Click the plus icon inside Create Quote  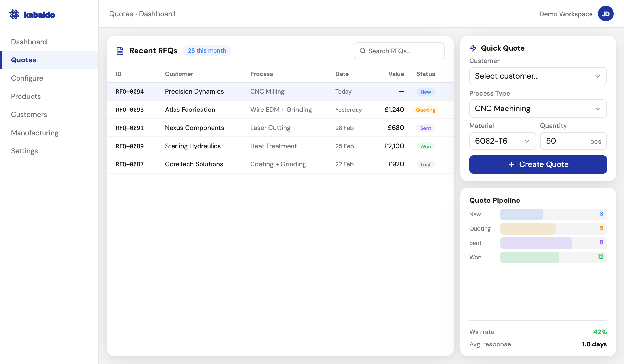512,164
